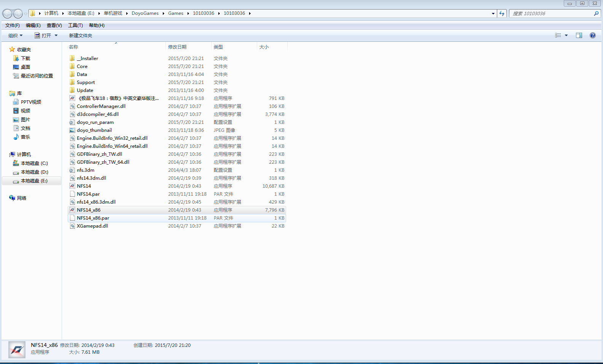Open recent pages dropdown beside navigation arrows
Viewport: 603px width, 364px height.
coord(25,14)
